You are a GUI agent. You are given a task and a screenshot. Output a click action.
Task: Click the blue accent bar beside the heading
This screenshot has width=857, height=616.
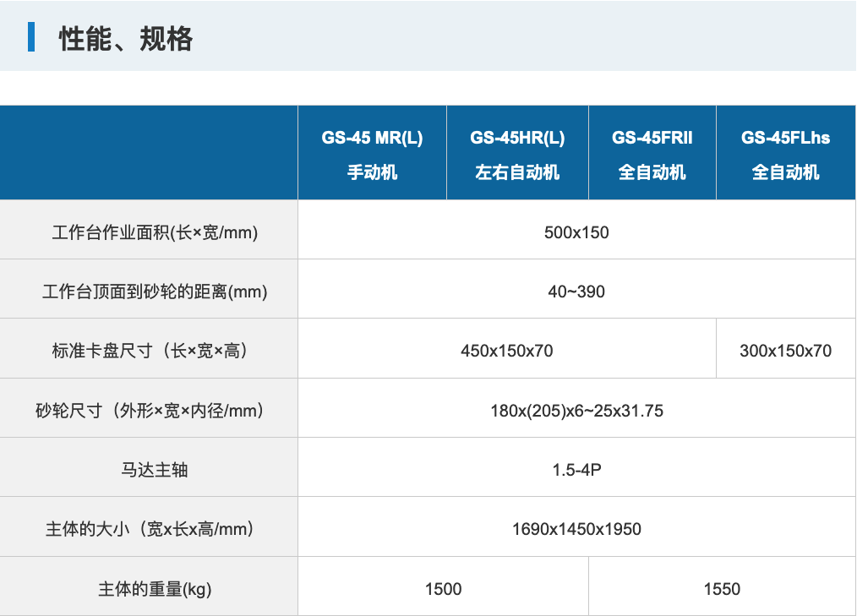point(31,38)
